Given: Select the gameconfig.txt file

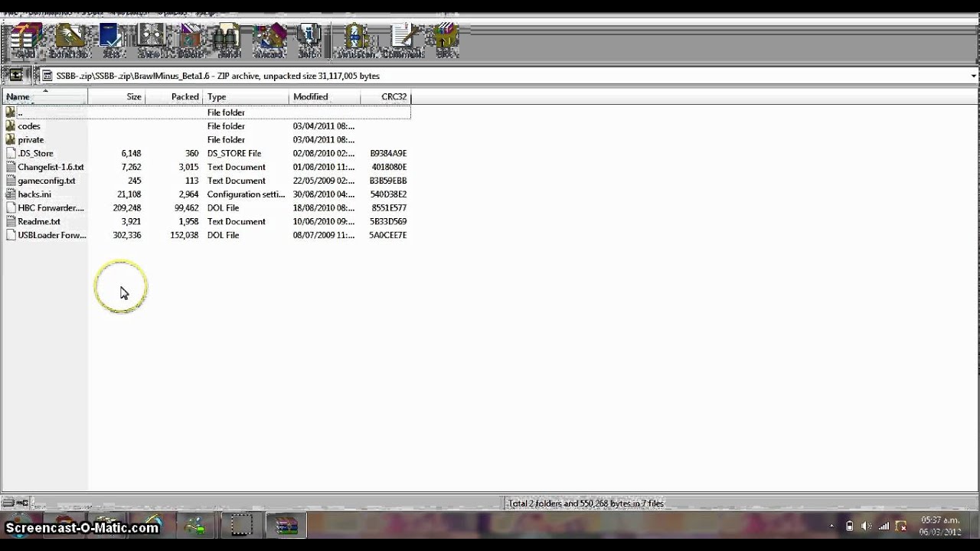Looking at the screenshot, I should coord(47,181).
